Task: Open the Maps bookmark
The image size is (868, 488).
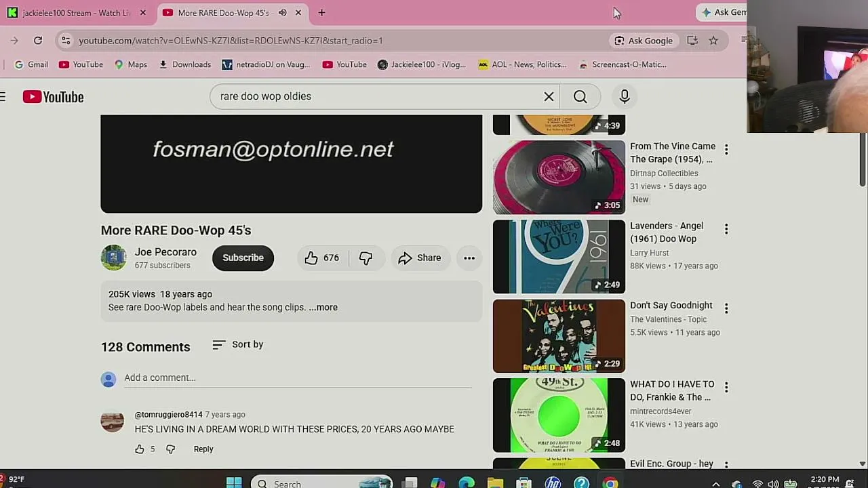Action: [131, 64]
